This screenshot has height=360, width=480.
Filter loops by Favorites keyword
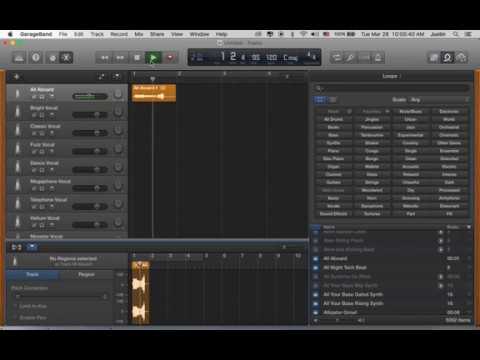[372, 111]
